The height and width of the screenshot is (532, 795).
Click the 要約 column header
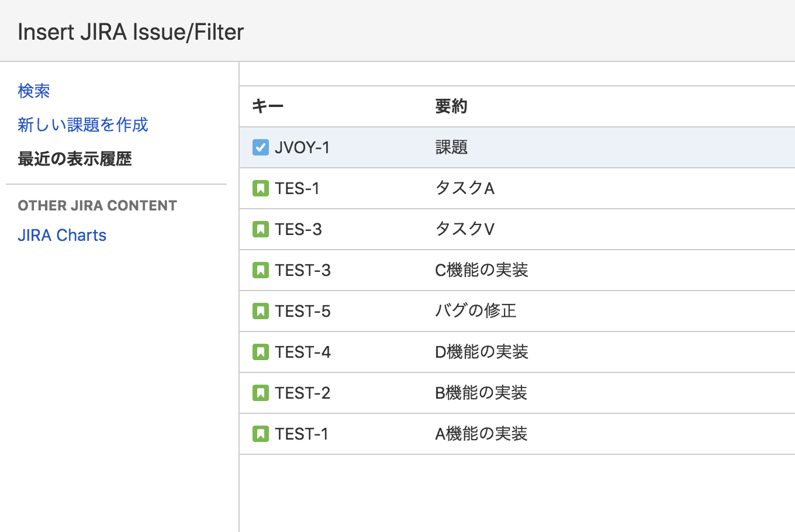tap(451, 106)
